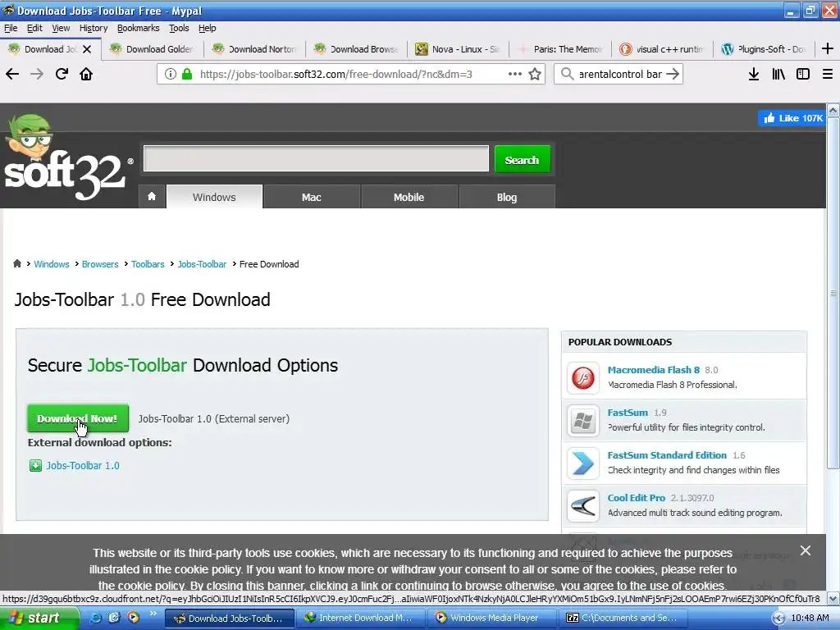Switch to visual c++ runtime tab
Screen dimensions: 840x630
662,49
